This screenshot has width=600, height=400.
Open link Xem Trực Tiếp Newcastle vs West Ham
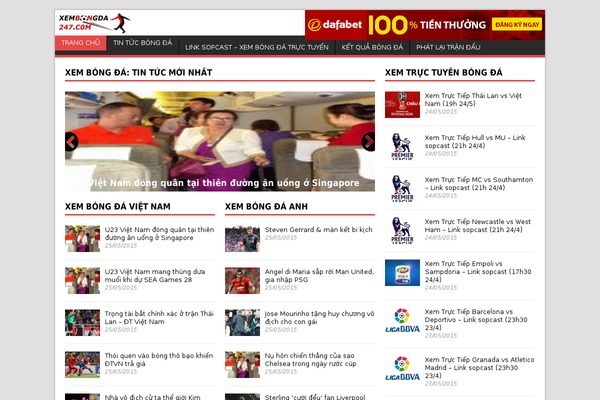(x=478, y=226)
